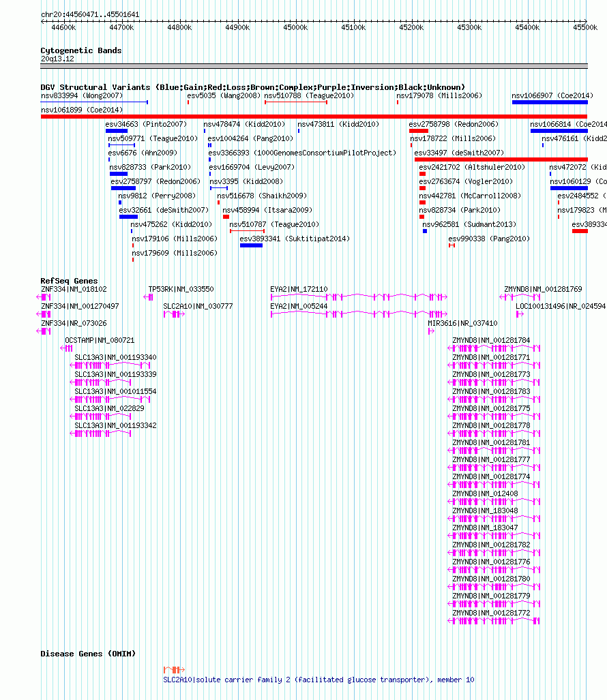Select the nsv828733 (Park2010) variant label

(150, 167)
